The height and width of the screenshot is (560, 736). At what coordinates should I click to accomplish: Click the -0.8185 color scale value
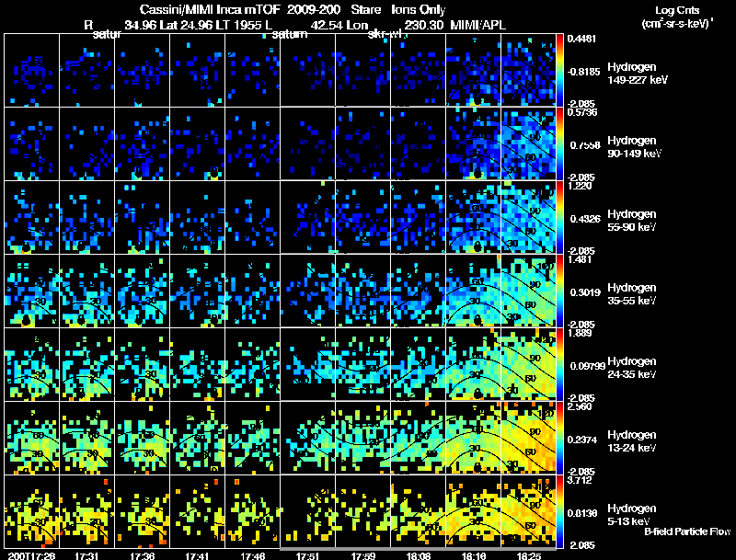584,72
